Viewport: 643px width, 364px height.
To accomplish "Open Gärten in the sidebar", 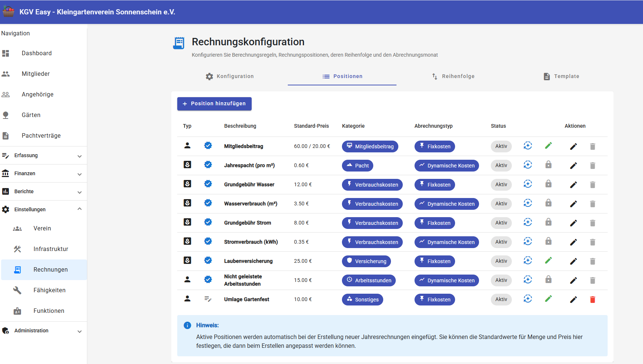I will (x=43, y=115).
